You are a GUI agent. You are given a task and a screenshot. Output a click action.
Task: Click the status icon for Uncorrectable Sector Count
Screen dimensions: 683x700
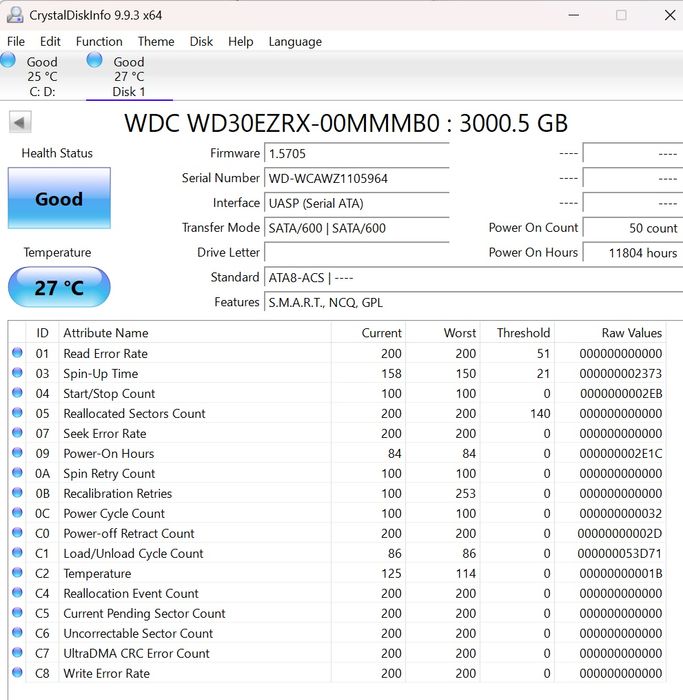pyautogui.click(x=17, y=633)
